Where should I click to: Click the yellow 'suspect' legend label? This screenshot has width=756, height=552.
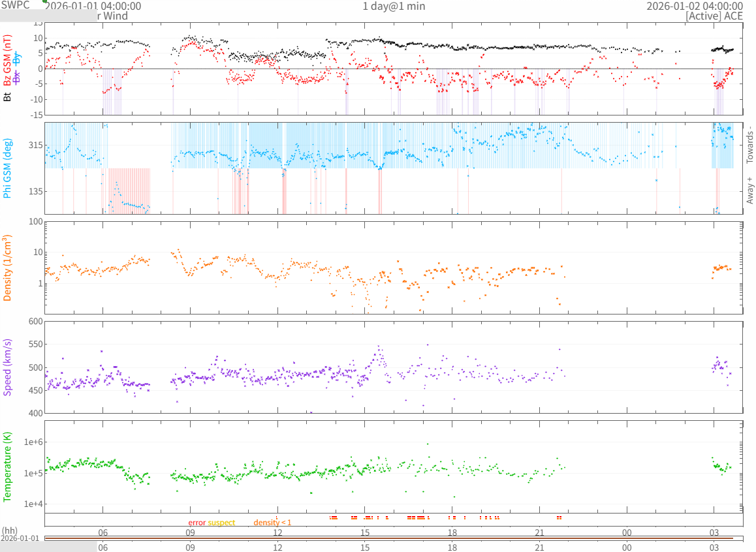221,523
